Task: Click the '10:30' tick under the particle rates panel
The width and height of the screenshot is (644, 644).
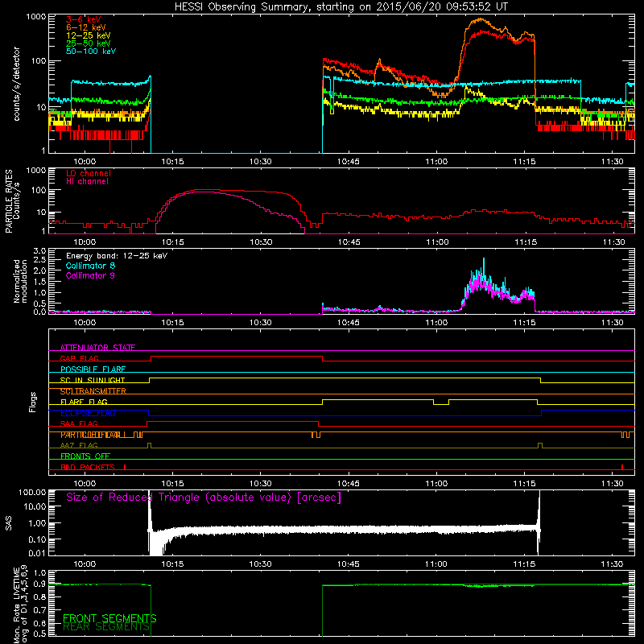Action: (x=261, y=242)
